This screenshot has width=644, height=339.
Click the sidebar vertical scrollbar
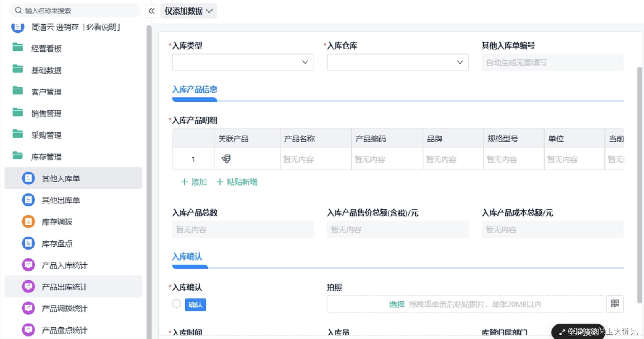(x=149, y=182)
